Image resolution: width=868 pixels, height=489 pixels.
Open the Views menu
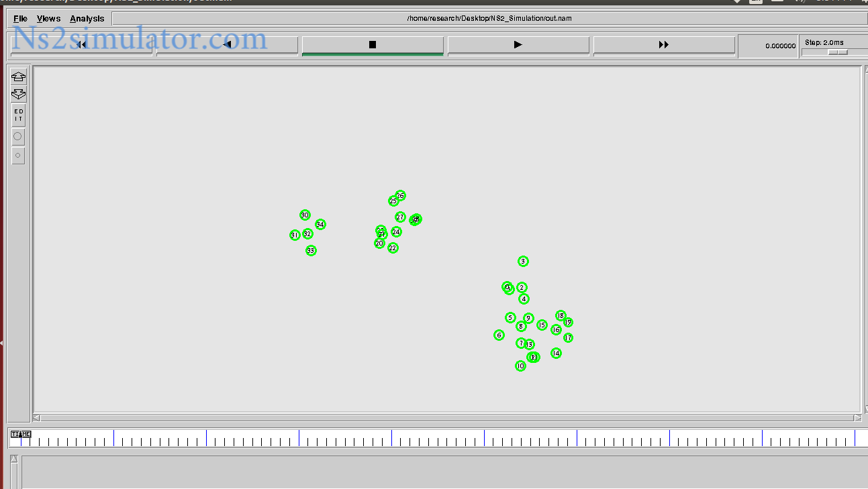pyautogui.click(x=48, y=19)
